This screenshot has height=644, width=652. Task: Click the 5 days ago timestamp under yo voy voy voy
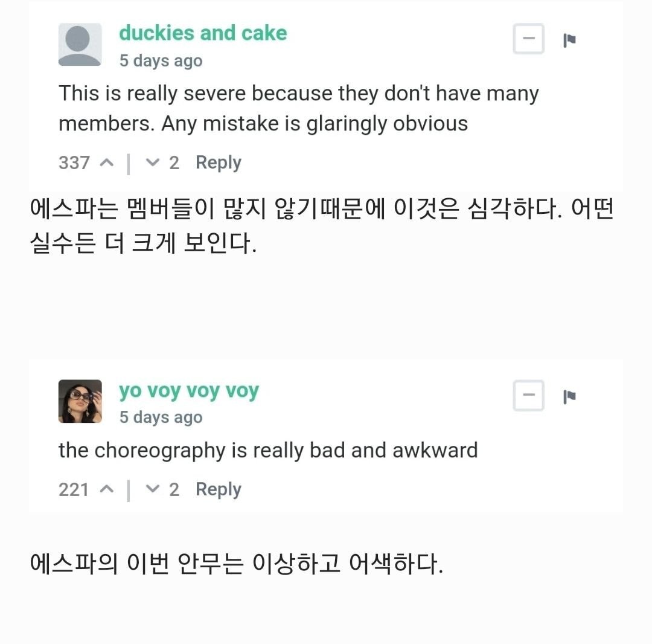161,417
